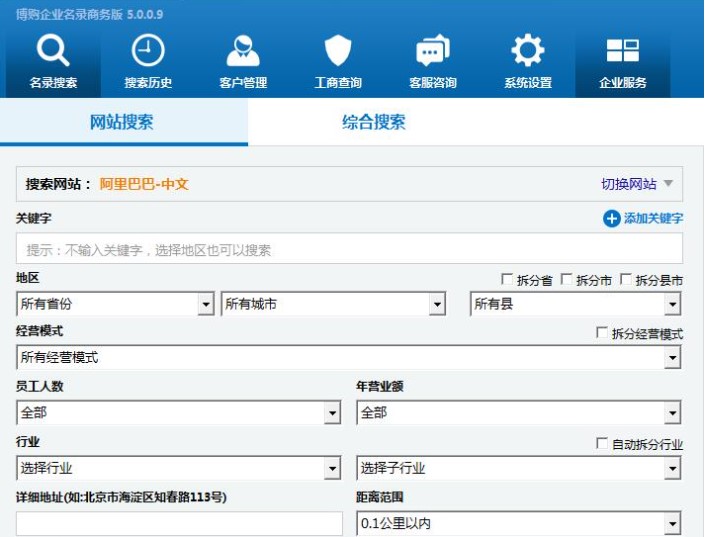Image resolution: width=707 pixels, height=537 pixels.
Task: Open 所有经营模式 dropdown
Action: 349,358
